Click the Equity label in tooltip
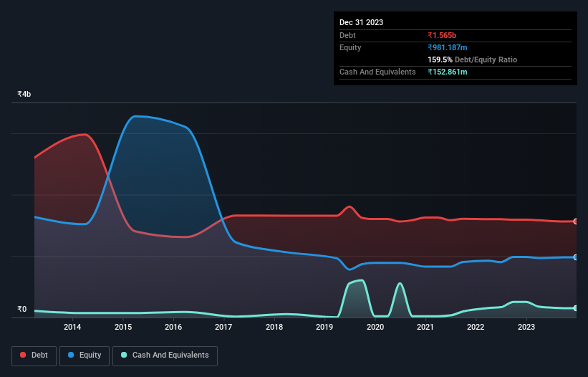588x377 pixels. [x=350, y=47]
